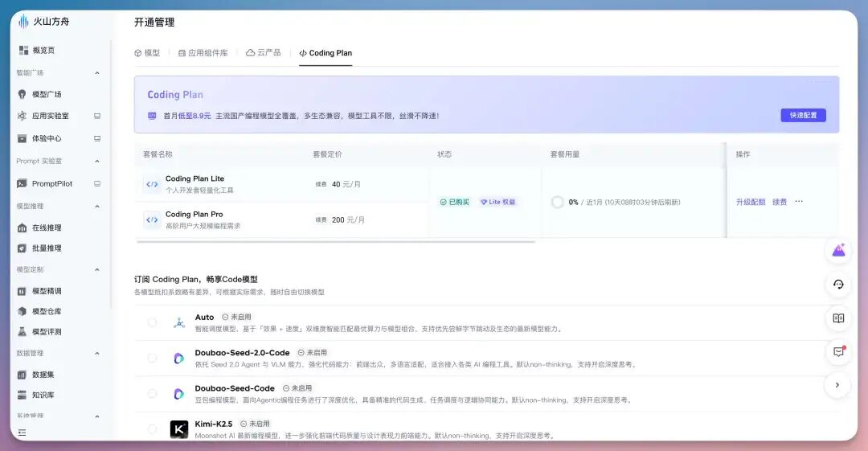The image size is (868, 451).
Task: Collapse the 模型推理 sidebar section
Action: (x=97, y=206)
